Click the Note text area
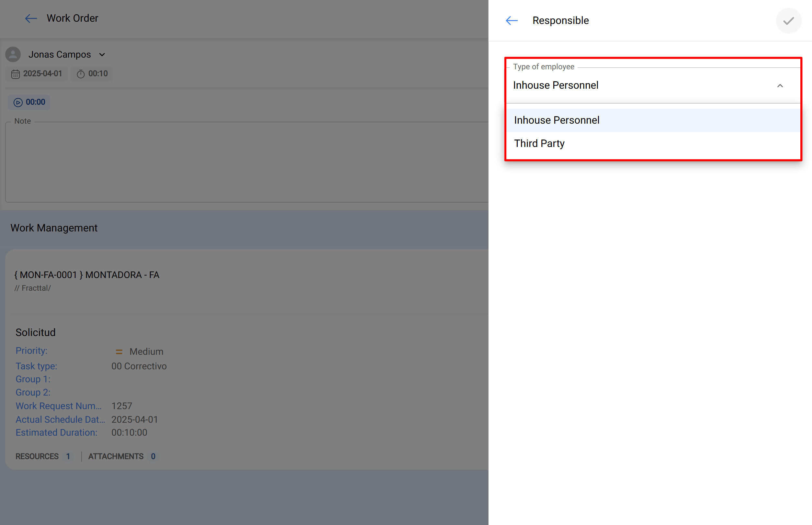Viewport: 812px width, 525px height. pos(247,162)
